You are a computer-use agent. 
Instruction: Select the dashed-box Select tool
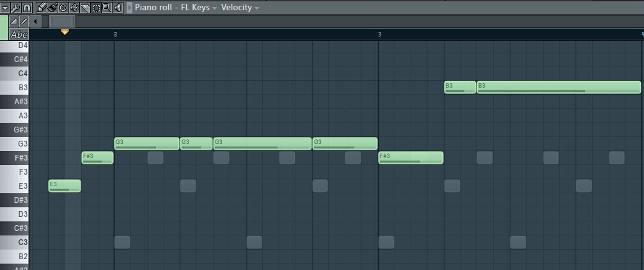click(x=96, y=8)
